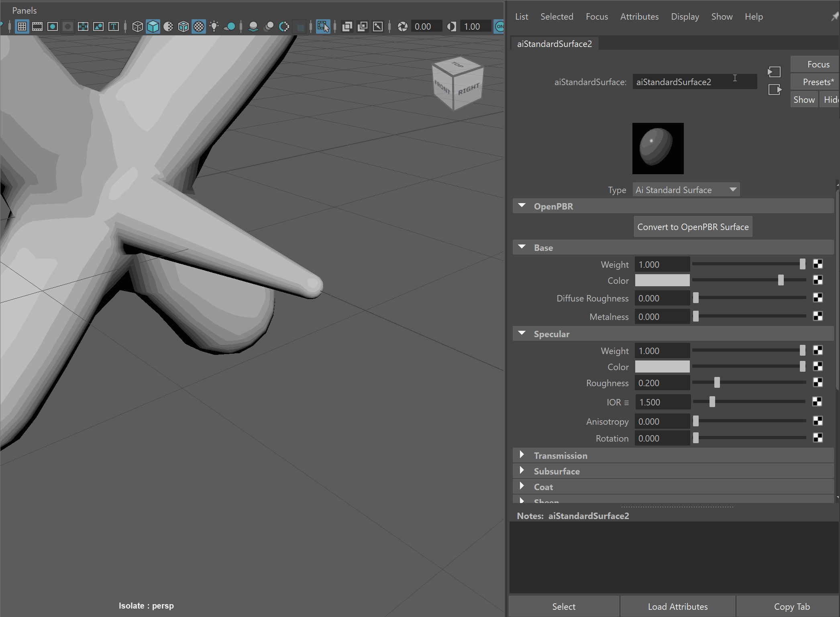Viewport: 840px width, 617px height.
Task: Click the use all lights bulb icon
Action: coord(214,26)
